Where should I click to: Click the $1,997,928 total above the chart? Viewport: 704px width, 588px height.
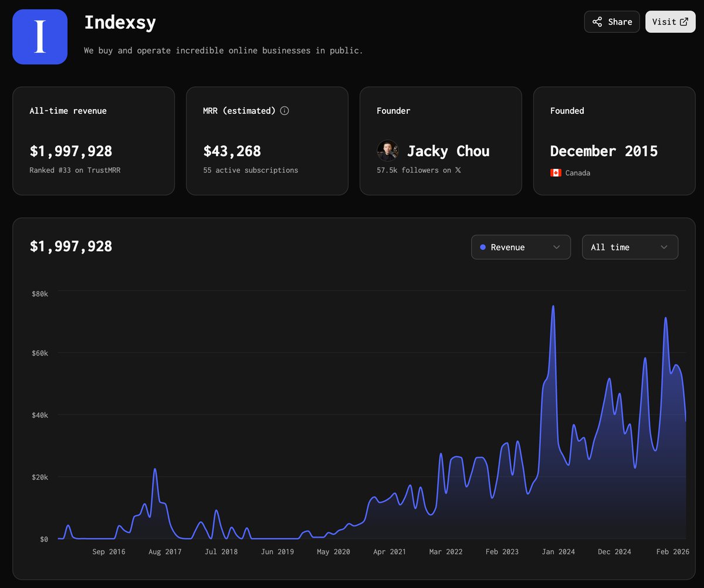click(x=71, y=246)
